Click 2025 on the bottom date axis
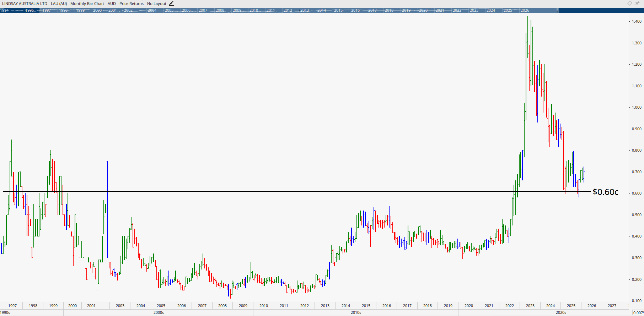 click(571, 306)
